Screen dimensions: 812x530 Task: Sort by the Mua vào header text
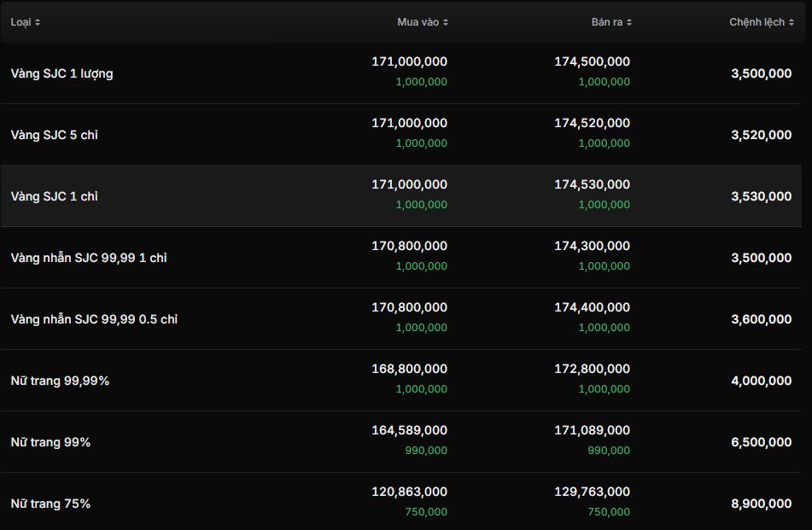(x=418, y=22)
